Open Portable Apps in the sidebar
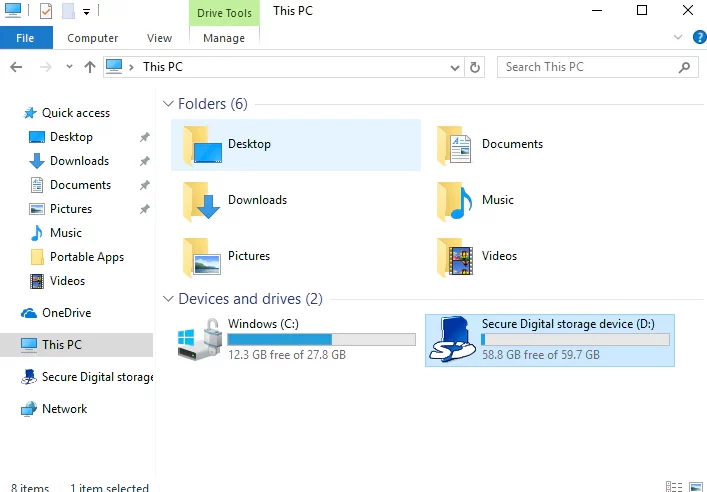Screen dimensions: 707x492 pyautogui.click(x=87, y=257)
